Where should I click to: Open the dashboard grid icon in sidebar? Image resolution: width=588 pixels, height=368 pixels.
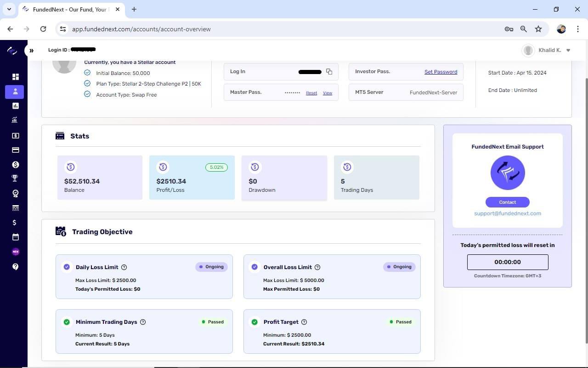[15, 77]
